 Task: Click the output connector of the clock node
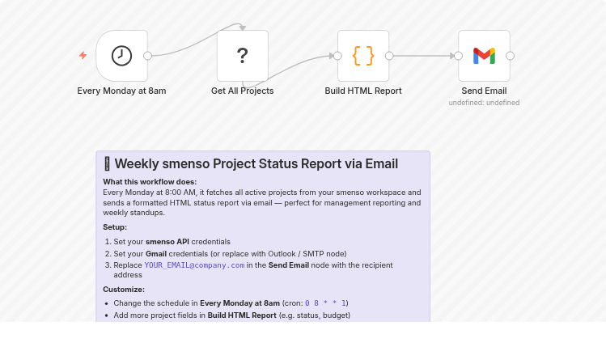pos(147,56)
